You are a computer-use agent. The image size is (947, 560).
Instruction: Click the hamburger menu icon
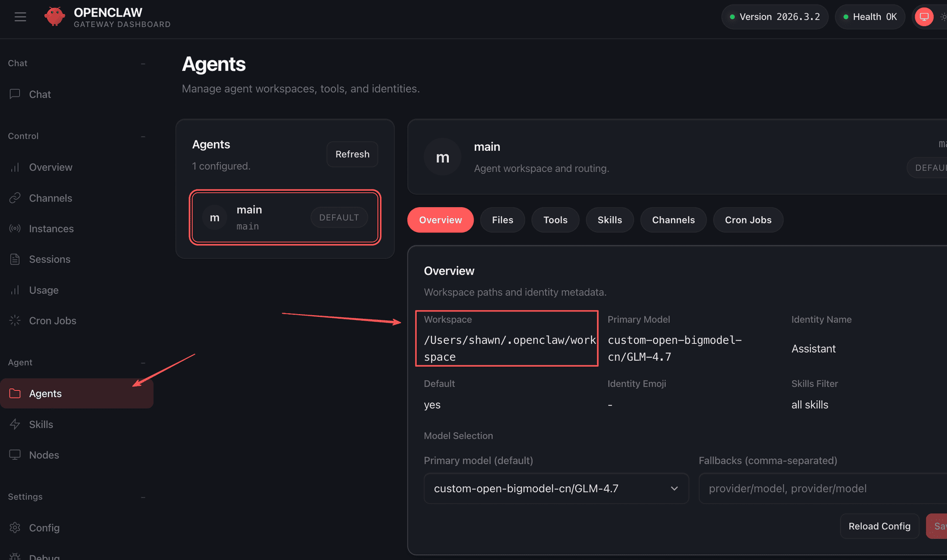(20, 17)
